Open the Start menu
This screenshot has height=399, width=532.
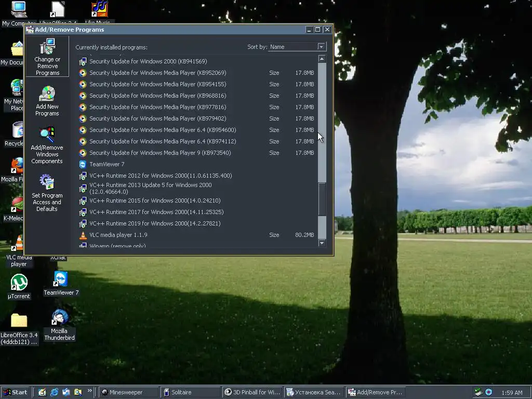(16, 392)
